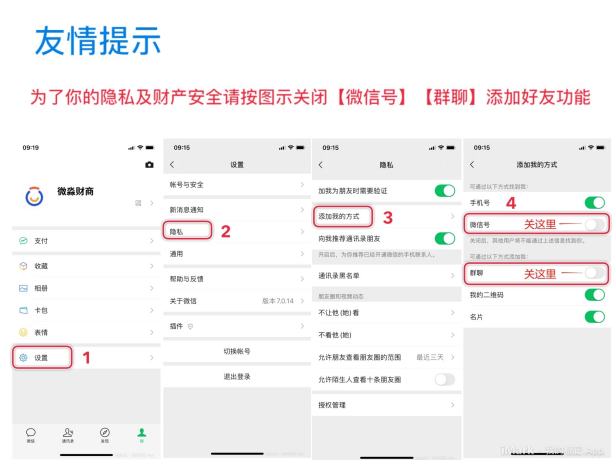Open 授权管理 in privacy
Image resolution: width=614 pixels, height=460 pixels.
point(386,405)
